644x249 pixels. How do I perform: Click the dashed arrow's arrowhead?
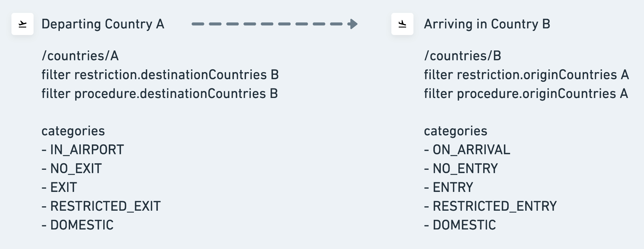coord(353,24)
